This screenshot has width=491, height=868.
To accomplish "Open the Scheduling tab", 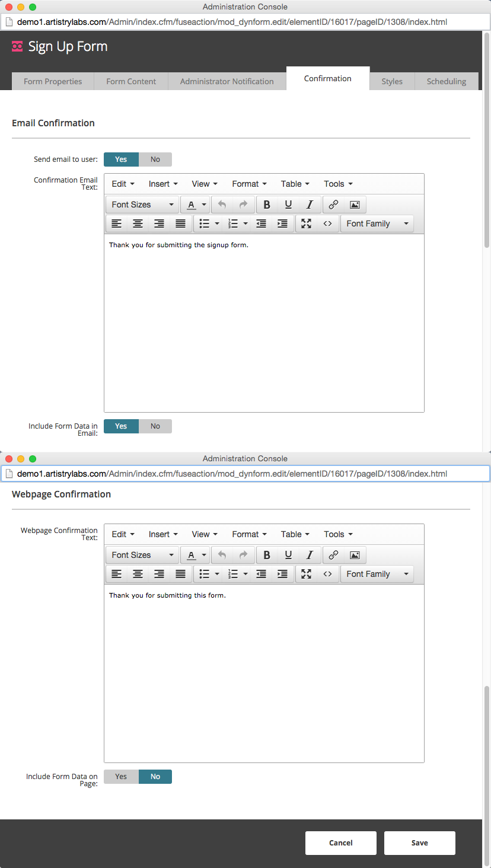I will [446, 81].
